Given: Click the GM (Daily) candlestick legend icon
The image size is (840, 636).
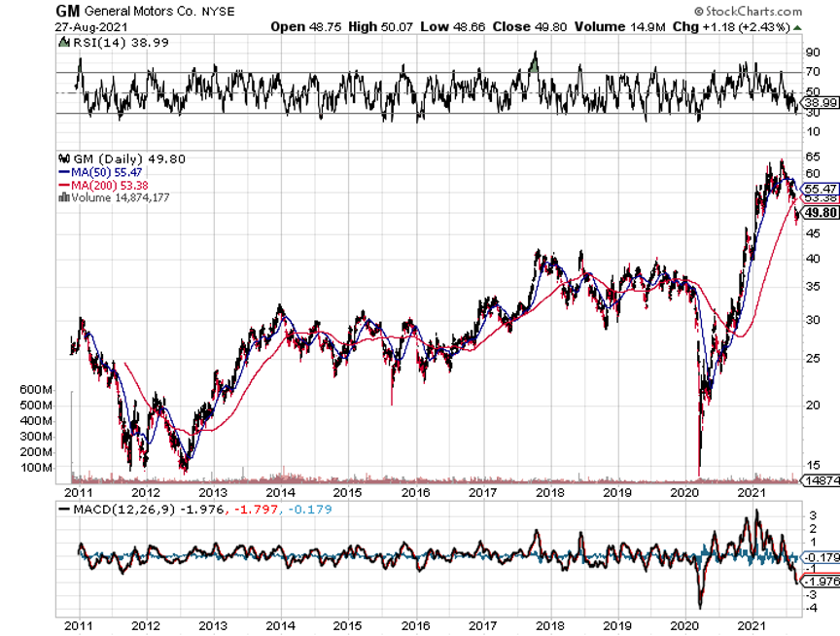Looking at the screenshot, I should [64, 159].
